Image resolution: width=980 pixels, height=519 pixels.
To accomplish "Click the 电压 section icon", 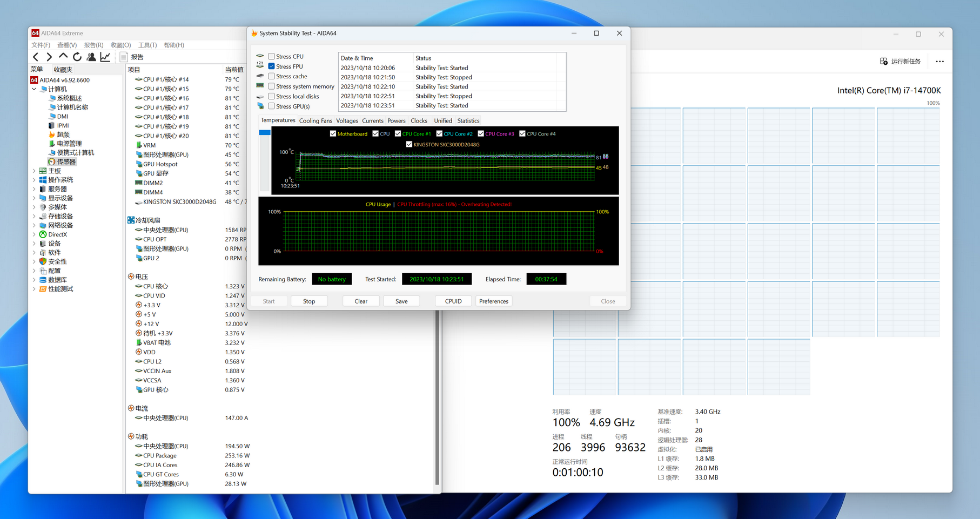I will coord(131,277).
